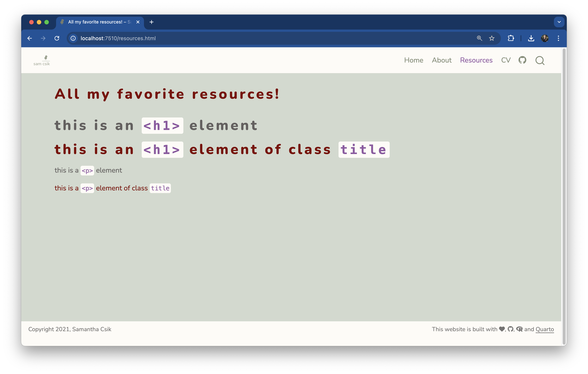Open a new tab with plus button

(x=151, y=22)
